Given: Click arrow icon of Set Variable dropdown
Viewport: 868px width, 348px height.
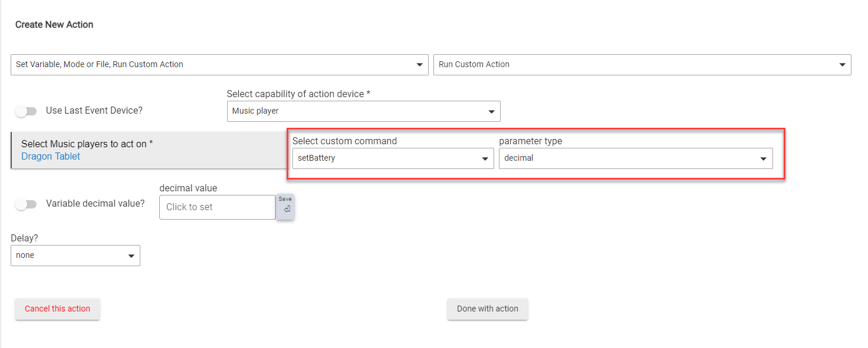Looking at the screenshot, I should (x=419, y=65).
